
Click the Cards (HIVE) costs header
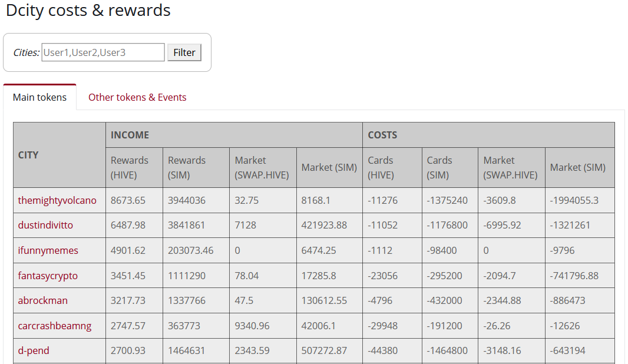point(381,167)
